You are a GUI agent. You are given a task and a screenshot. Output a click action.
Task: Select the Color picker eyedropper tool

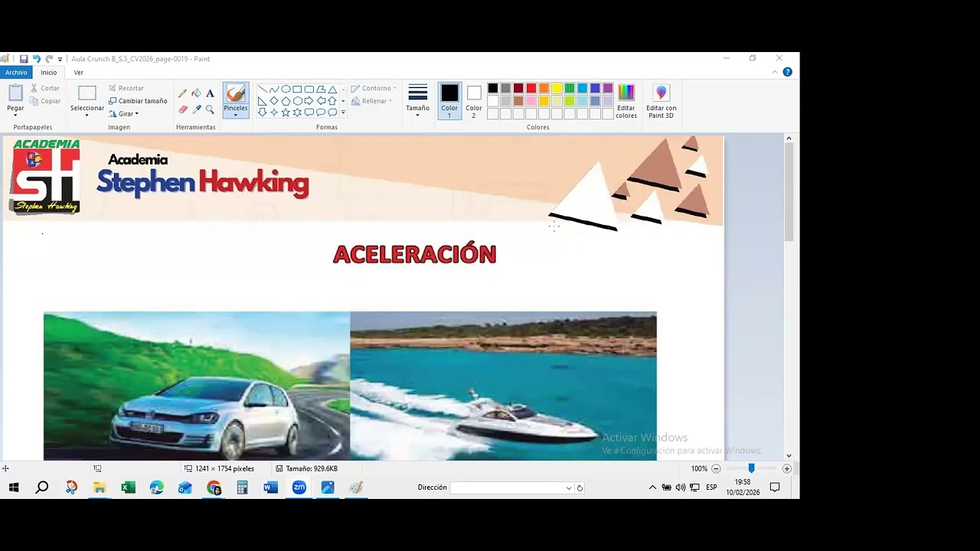[x=197, y=109]
